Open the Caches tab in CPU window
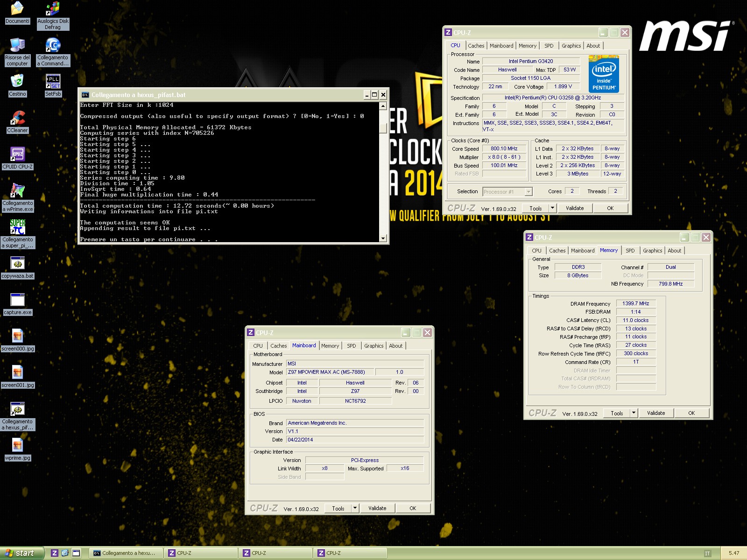 476,46
